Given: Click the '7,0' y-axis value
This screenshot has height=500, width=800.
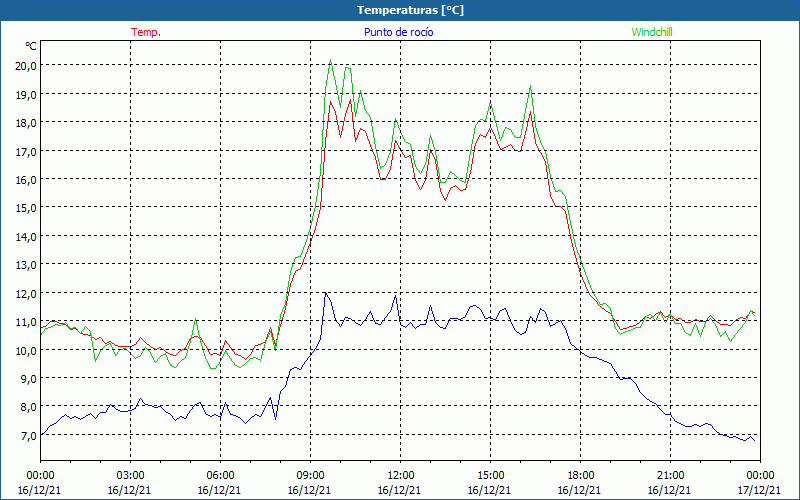Looking at the screenshot, I should 29,436.
